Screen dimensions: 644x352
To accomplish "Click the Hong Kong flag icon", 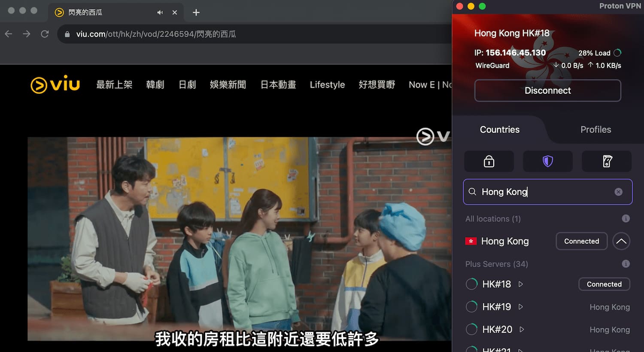I will point(471,241).
